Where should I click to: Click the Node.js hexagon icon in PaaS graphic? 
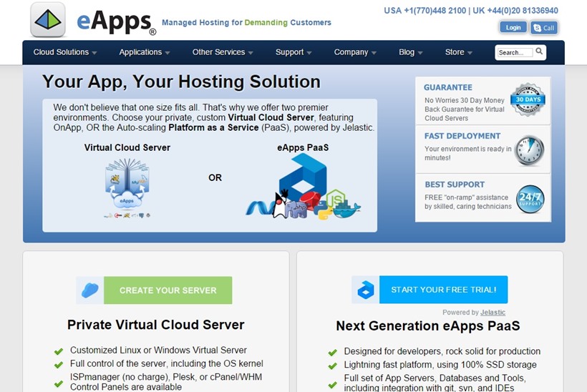click(336, 198)
